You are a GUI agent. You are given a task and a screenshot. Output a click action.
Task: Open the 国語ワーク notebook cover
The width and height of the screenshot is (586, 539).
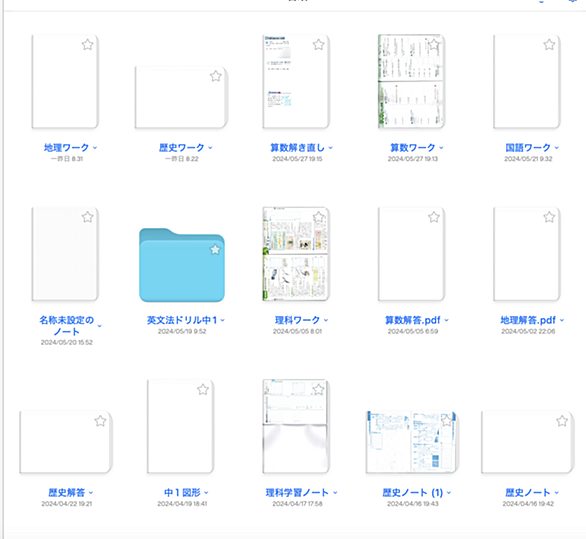click(527, 81)
